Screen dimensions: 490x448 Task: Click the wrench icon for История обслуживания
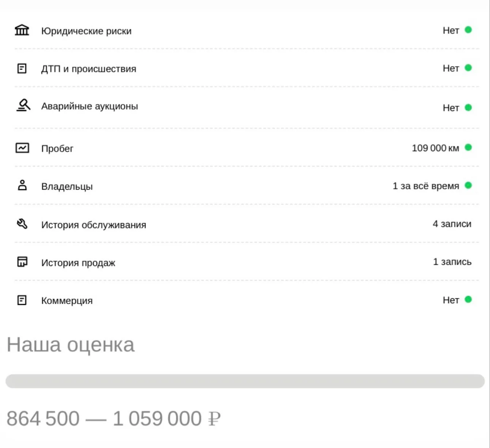point(22,224)
